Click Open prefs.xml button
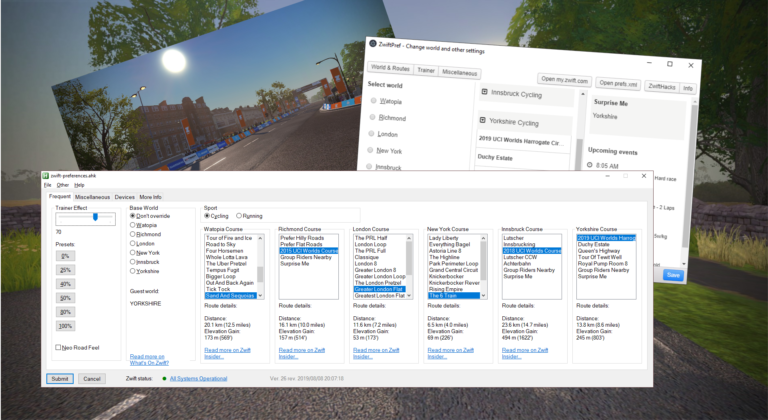 tap(618, 83)
